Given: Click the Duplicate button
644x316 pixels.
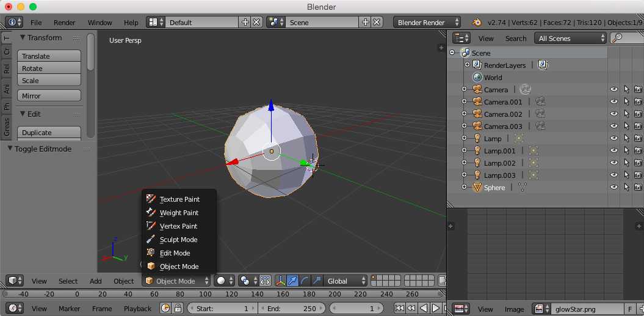Looking at the screenshot, I should pyautogui.click(x=49, y=133).
